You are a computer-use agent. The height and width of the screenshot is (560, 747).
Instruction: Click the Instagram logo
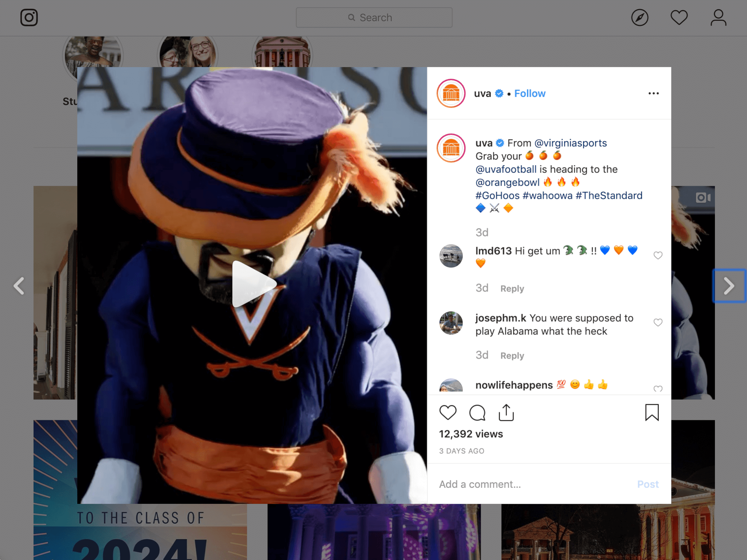coord(29,17)
